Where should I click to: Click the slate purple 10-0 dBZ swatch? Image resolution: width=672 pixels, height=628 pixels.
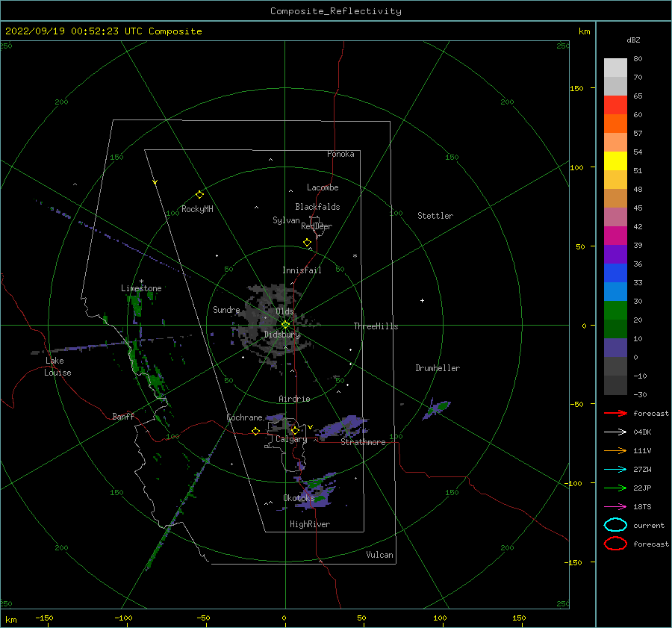[x=615, y=348]
